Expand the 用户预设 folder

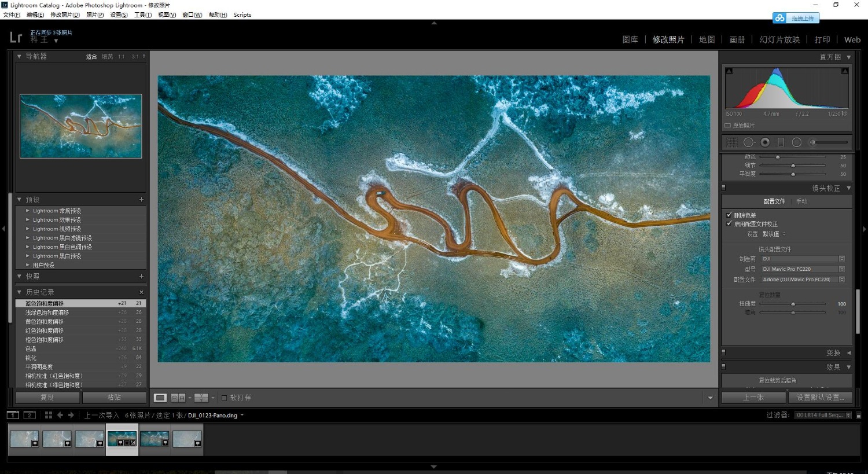pyautogui.click(x=27, y=265)
